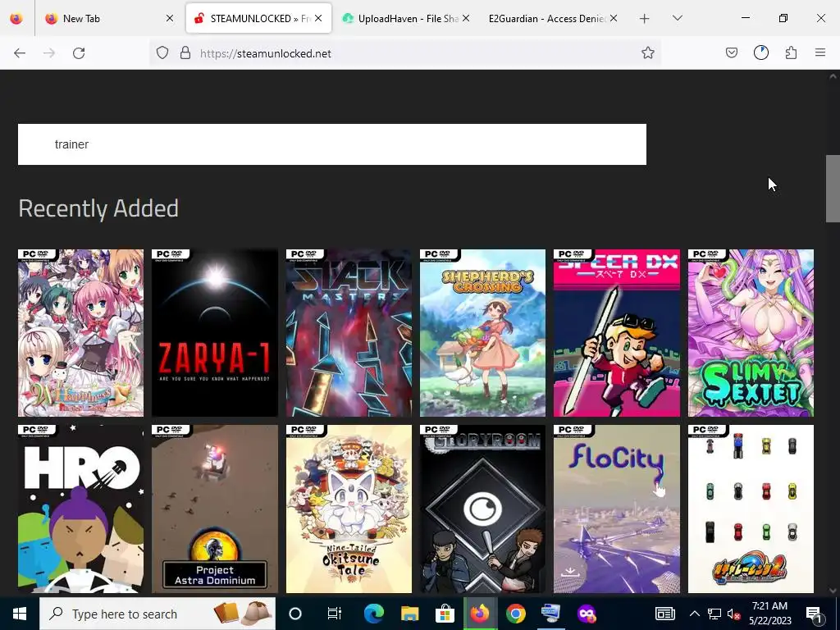This screenshot has height=630, width=840.
Task: Open the HRO game cover
Action: [81, 509]
